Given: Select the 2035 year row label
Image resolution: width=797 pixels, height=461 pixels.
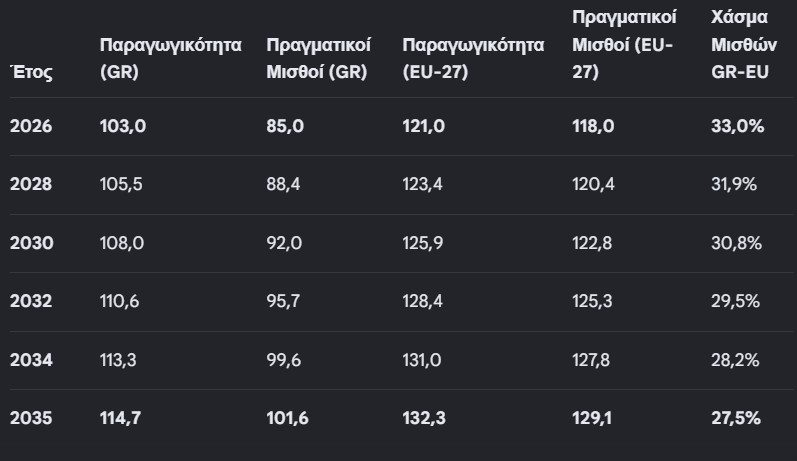Looking at the screenshot, I should coord(31,418).
